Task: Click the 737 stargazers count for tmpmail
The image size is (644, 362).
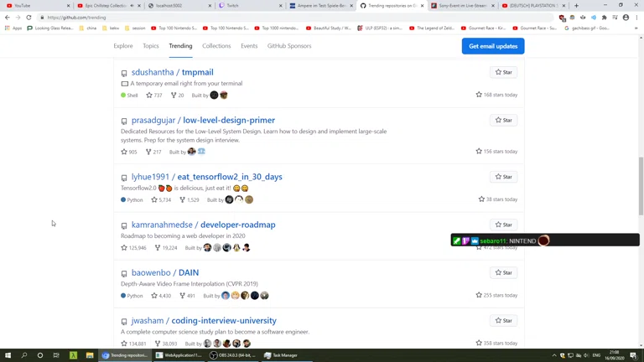Action: [154, 96]
